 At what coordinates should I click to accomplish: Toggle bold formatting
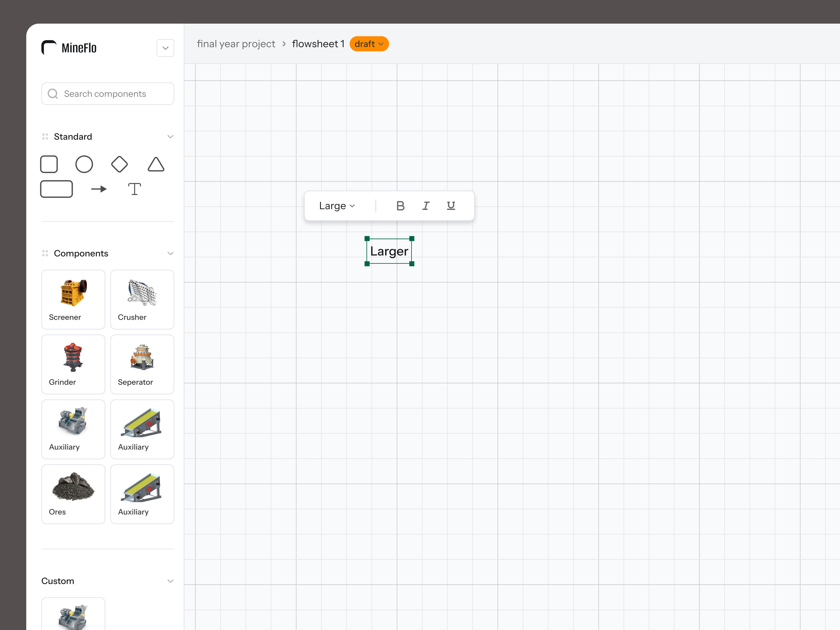(400, 206)
